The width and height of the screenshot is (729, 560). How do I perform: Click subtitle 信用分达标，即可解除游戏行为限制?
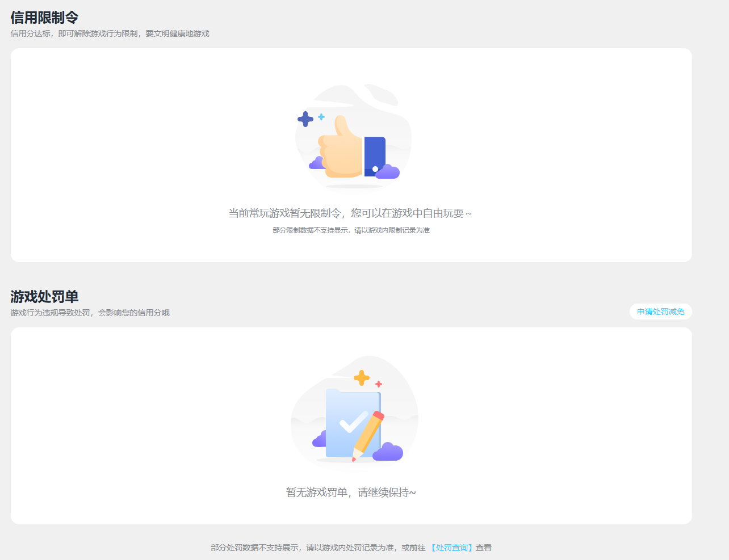click(74, 33)
